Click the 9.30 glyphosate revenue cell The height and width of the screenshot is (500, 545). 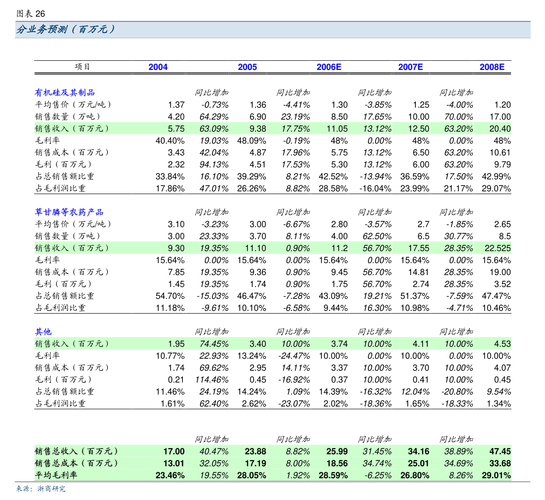pyautogui.click(x=176, y=248)
